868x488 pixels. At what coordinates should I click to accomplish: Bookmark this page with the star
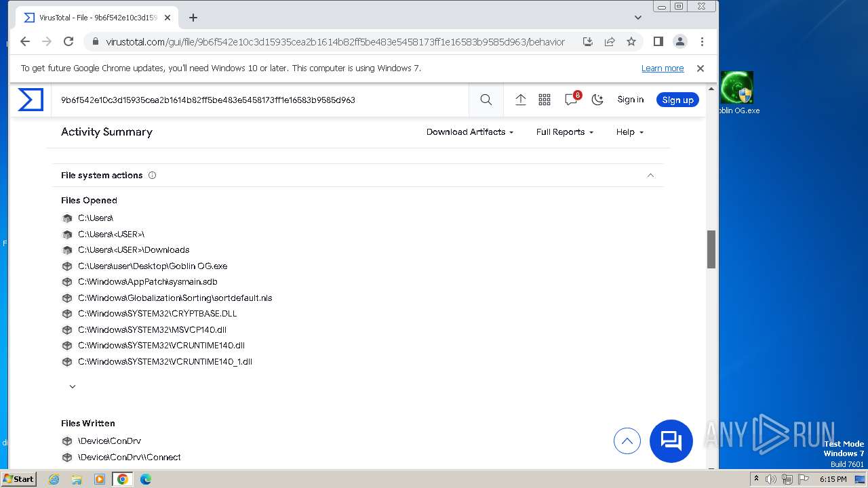(x=631, y=41)
